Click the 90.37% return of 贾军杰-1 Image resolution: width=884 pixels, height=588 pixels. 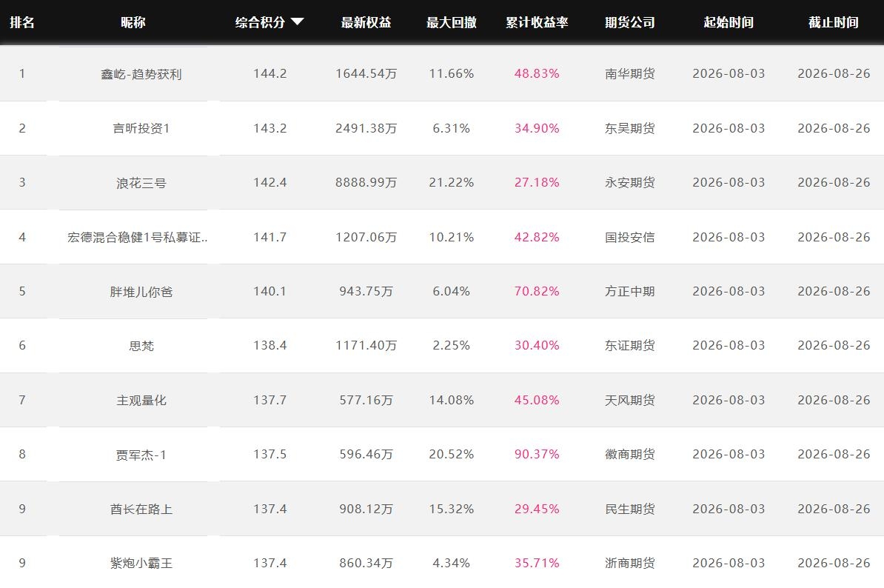(x=537, y=455)
